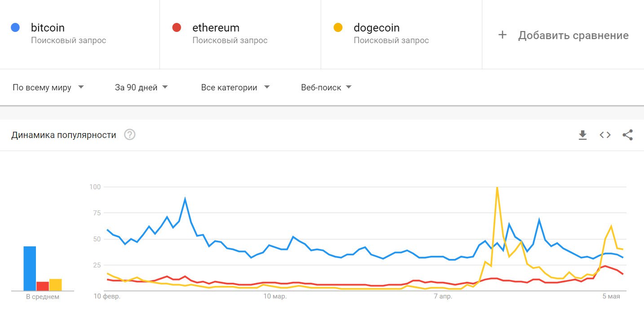Select the bitcoin search term
Screen dimensions: 644x312
[x=48, y=28]
